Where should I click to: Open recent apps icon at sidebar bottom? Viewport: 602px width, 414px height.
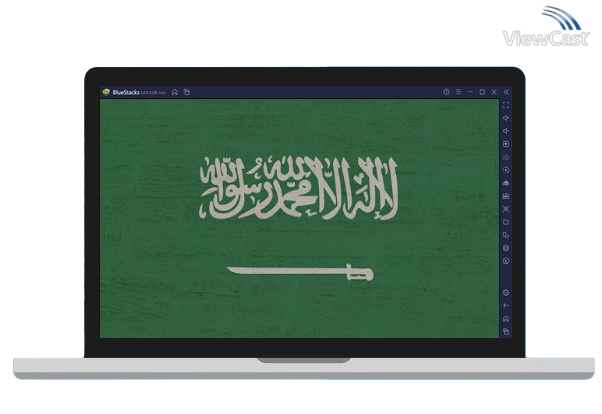pyautogui.click(x=506, y=331)
